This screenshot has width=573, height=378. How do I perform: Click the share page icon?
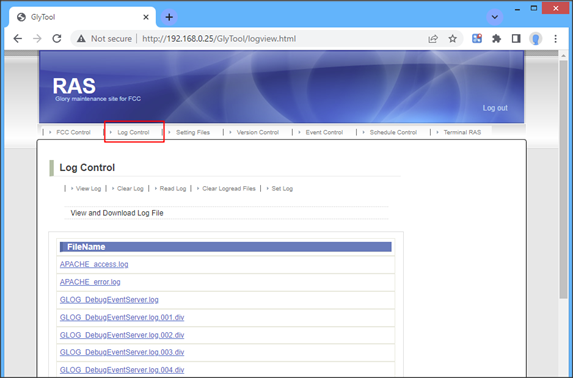(433, 38)
